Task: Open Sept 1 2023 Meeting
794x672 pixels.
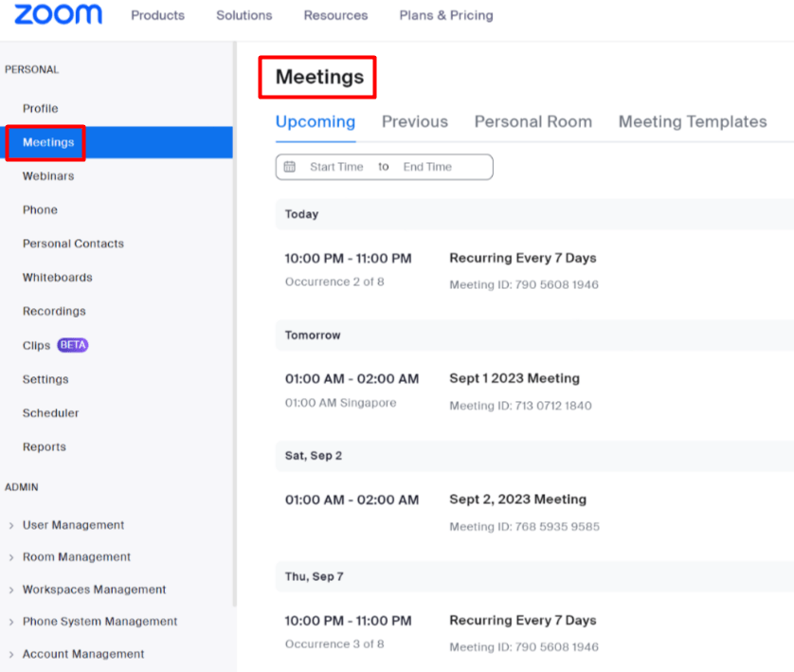Action: pyautogui.click(x=514, y=378)
